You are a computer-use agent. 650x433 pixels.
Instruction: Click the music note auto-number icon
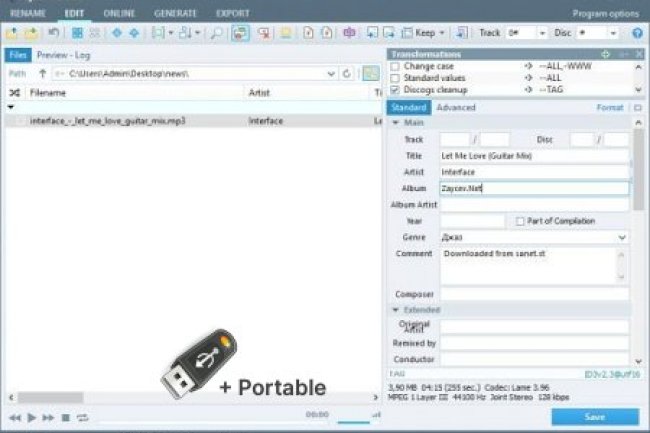462,33
